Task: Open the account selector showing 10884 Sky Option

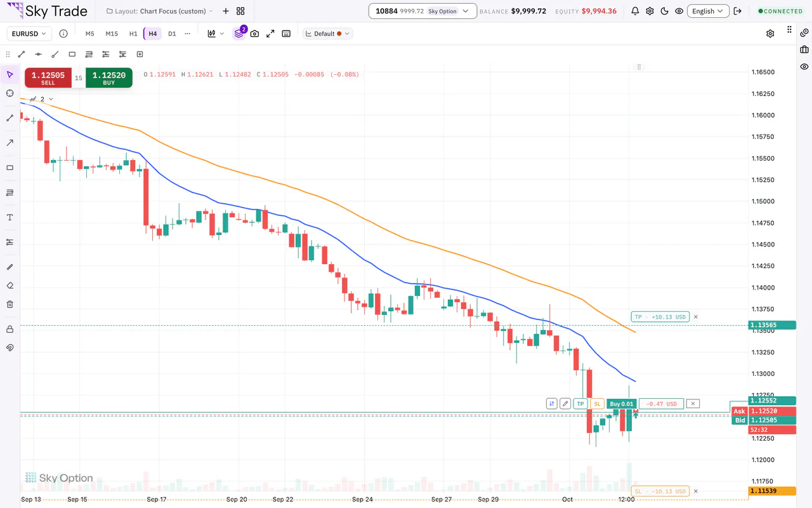Action: click(422, 11)
